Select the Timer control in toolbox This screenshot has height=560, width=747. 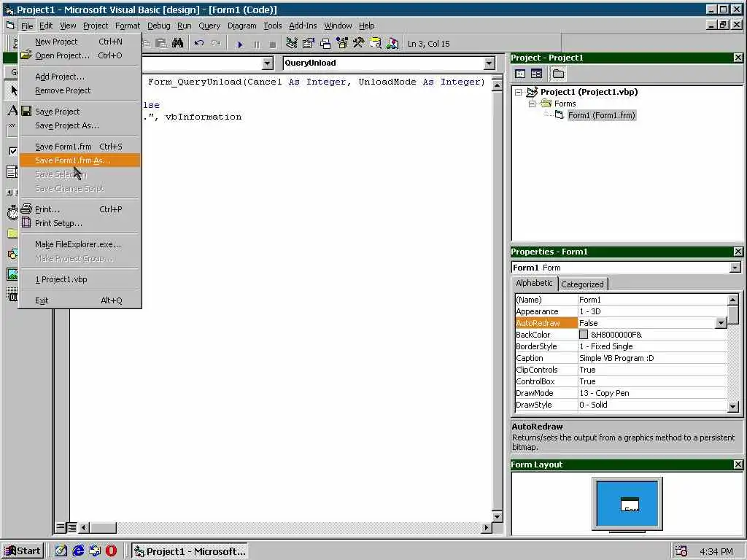coord(12,212)
